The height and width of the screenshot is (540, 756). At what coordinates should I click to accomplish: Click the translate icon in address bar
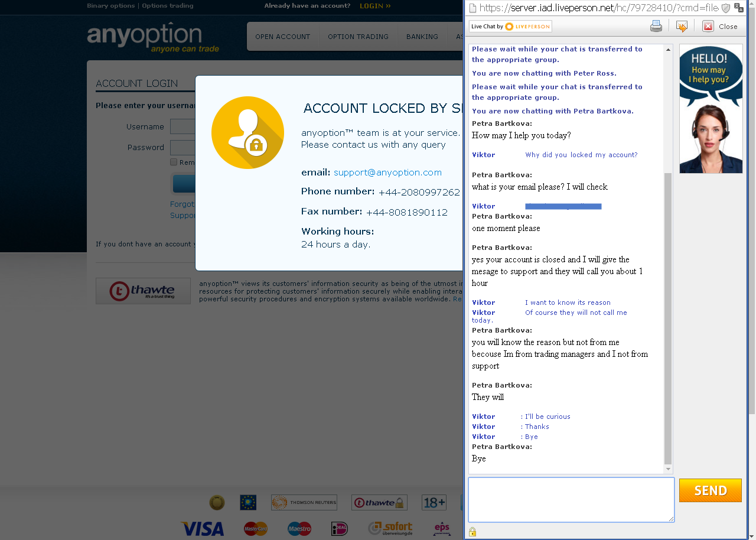click(x=739, y=8)
